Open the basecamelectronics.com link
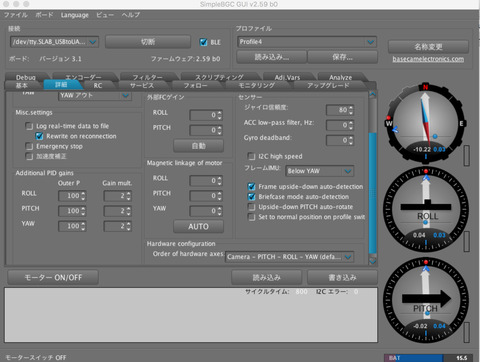The image size is (480, 362). [x=428, y=59]
